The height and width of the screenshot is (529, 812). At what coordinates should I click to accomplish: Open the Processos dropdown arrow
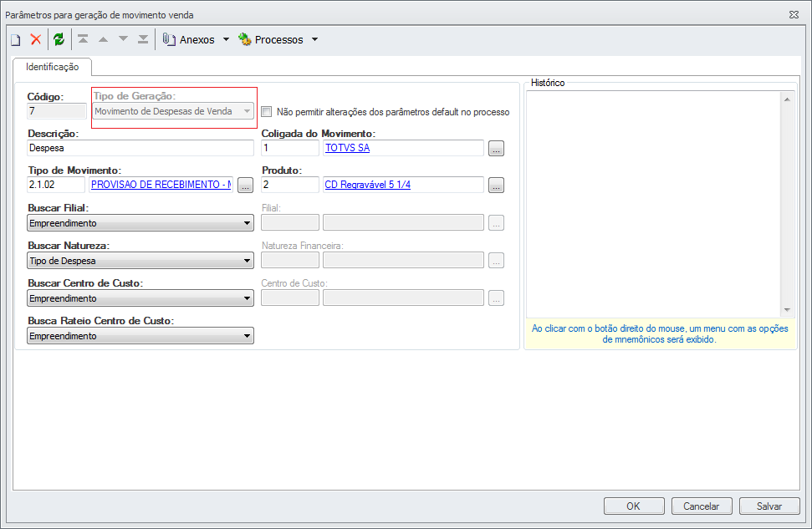coord(314,39)
